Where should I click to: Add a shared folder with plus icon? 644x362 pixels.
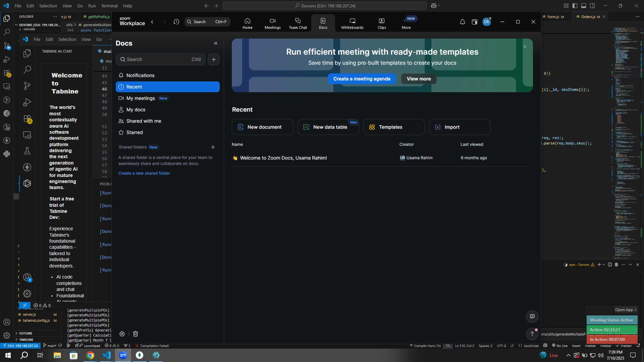pos(213,147)
